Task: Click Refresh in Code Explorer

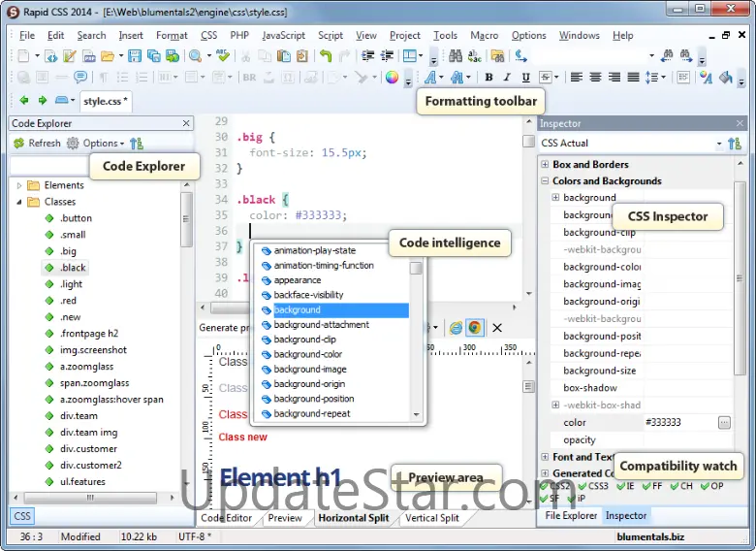Action: point(37,144)
